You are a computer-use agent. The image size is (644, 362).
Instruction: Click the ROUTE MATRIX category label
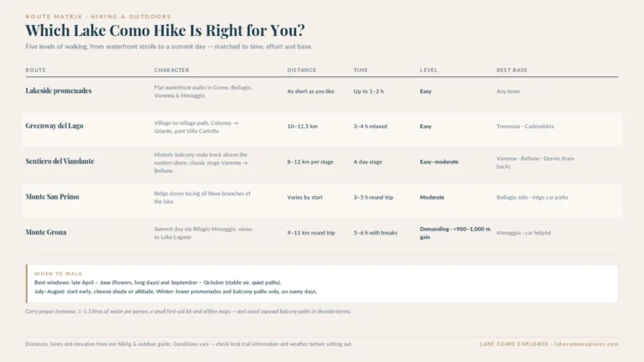(x=54, y=17)
